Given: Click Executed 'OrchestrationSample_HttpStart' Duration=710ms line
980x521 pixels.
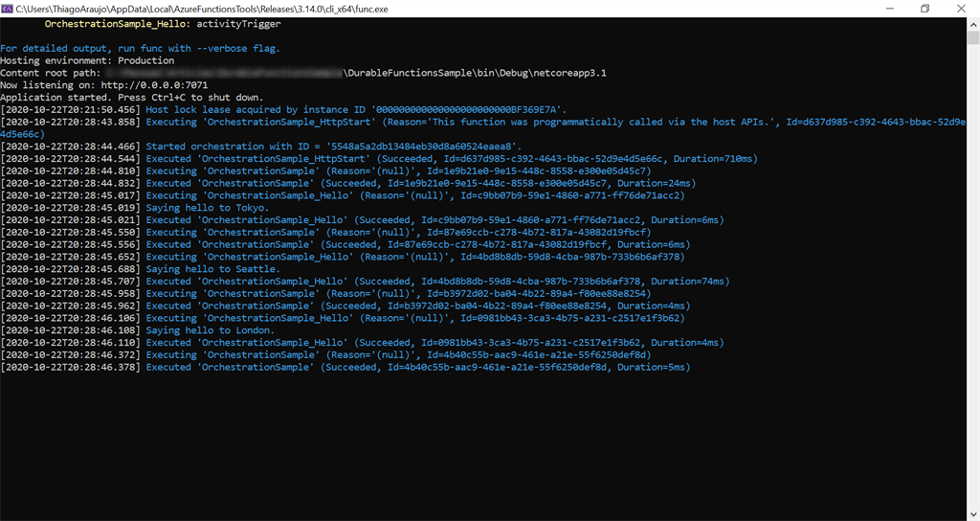Looking at the screenshot, I should click(379, 159).
